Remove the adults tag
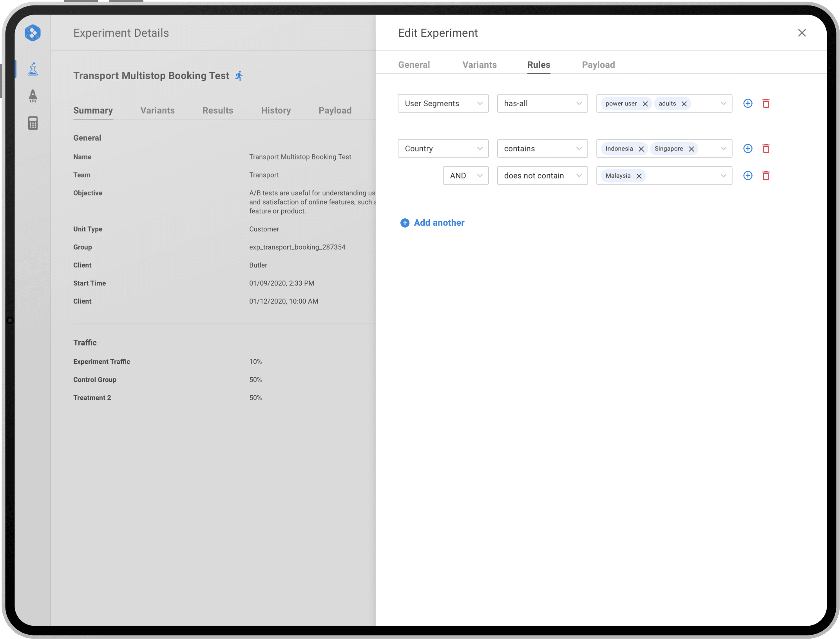The image size is (840, 639). (684, 104)
